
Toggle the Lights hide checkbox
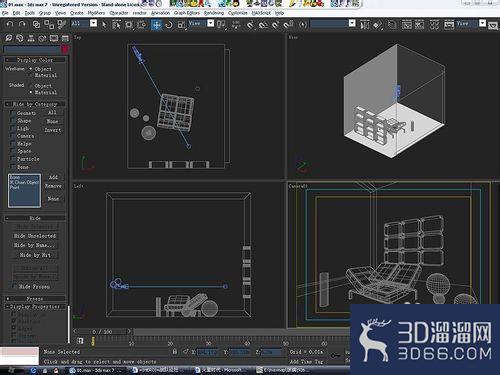[13, 128]
